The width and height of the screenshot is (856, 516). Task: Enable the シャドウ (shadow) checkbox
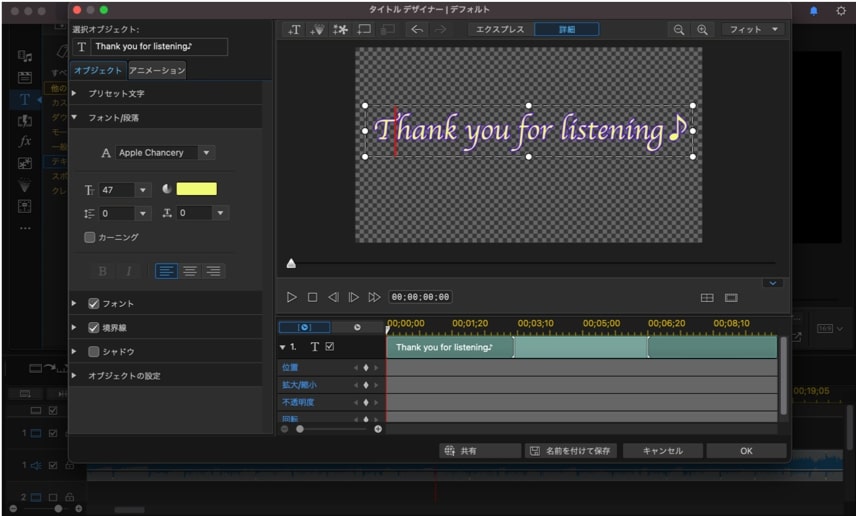point(94,352)
